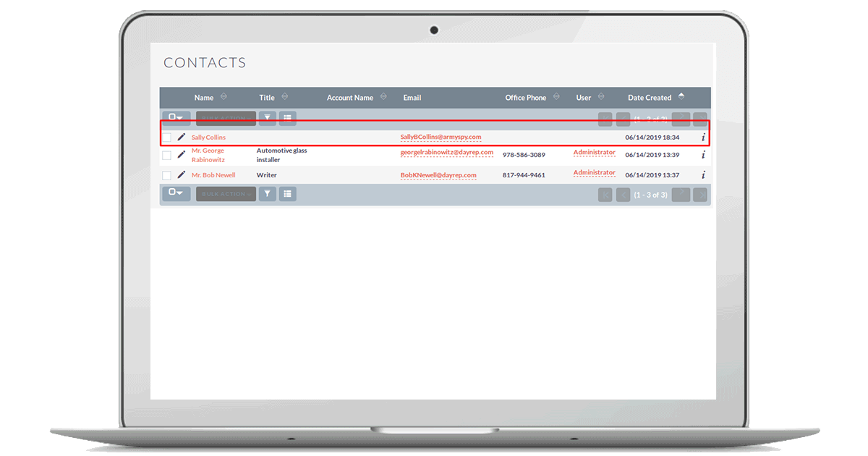Tick the checkbox for Mr. Bob Newell
Viewport: 868px width, 456px height.
pyautogui.click(x=167, y=175)
